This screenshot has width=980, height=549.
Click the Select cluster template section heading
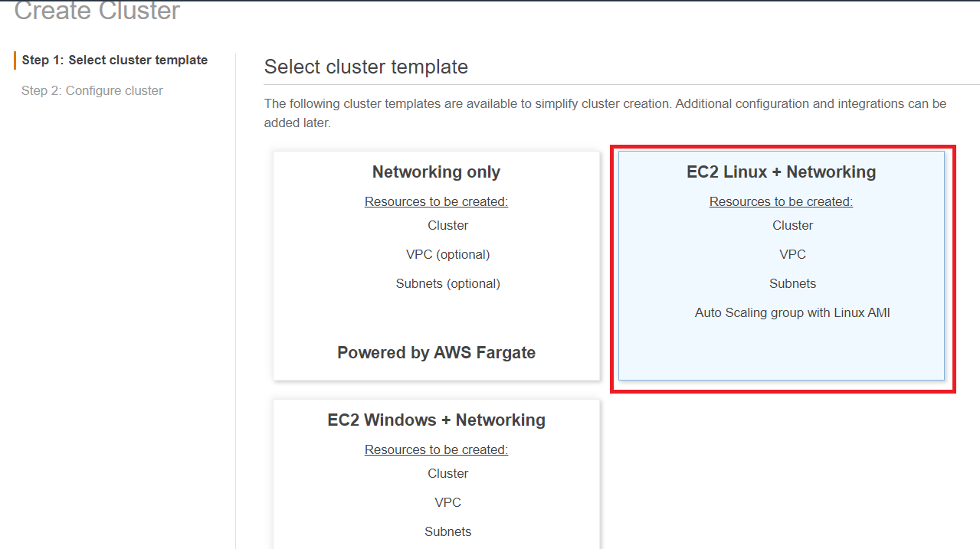click(x=366, y=67)
